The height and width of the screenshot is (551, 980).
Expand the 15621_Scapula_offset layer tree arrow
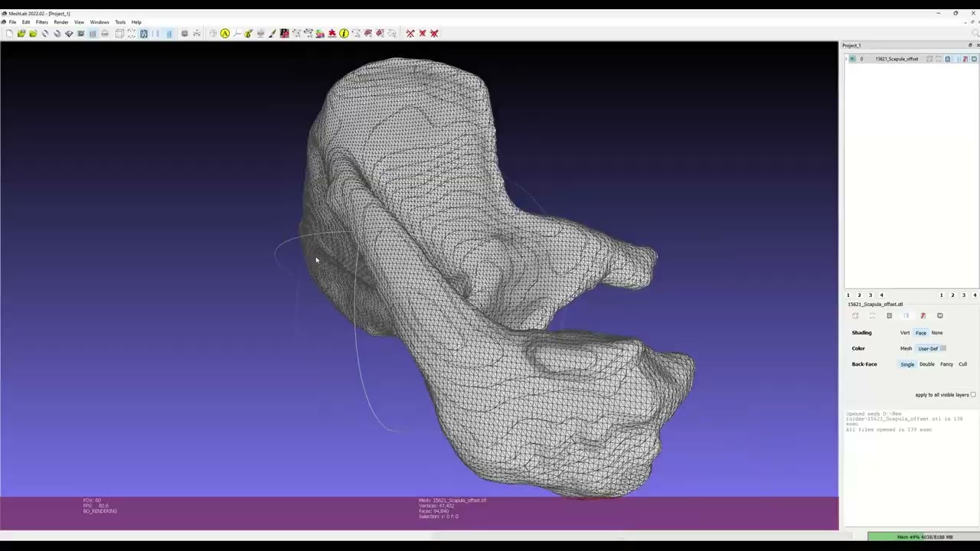click(846, 59)
